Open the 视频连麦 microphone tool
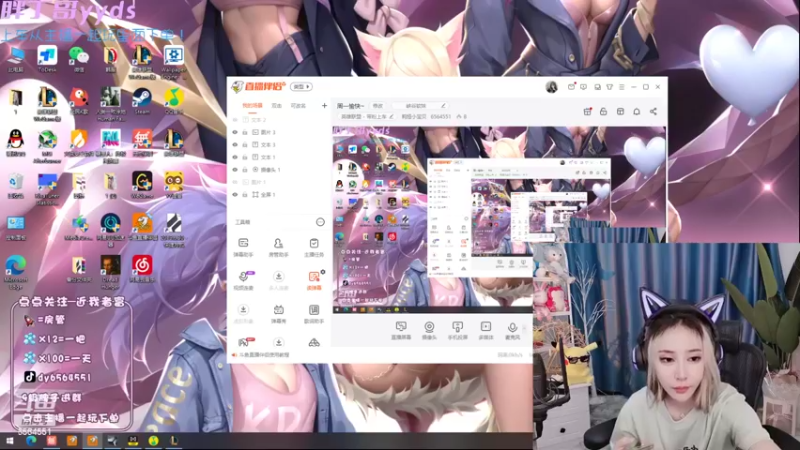Screen dimensions: 800x450 pos(243,281)
